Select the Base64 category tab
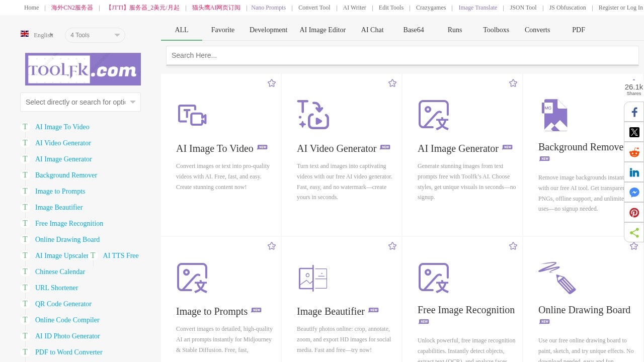The image size is (644, 362). tap(414, 30)
